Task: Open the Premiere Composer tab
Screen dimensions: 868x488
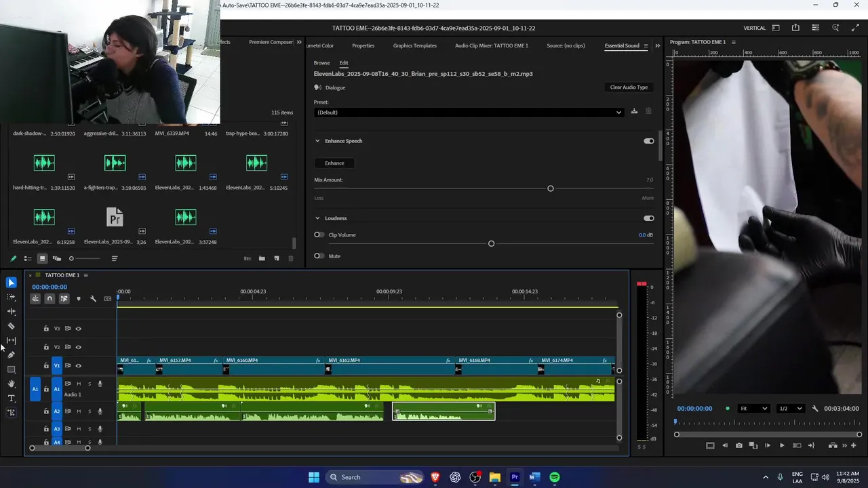Action: point(271,42)
